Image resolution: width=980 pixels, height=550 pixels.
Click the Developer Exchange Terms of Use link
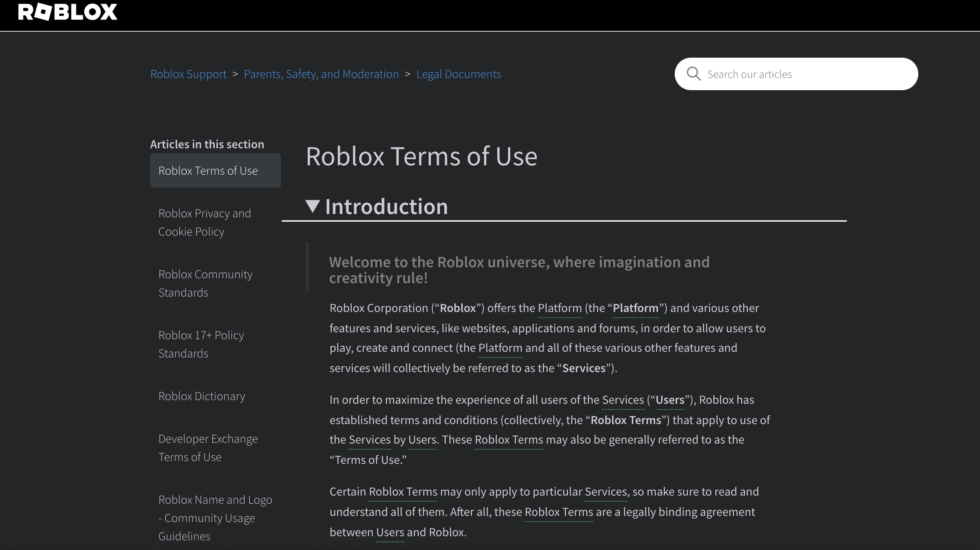(x=207, y=448)
